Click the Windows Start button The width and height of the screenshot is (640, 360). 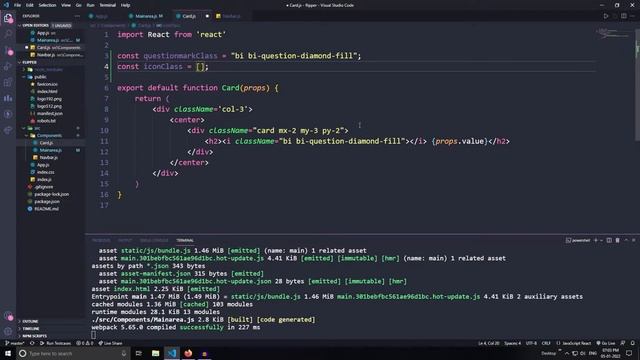point(8,353)
